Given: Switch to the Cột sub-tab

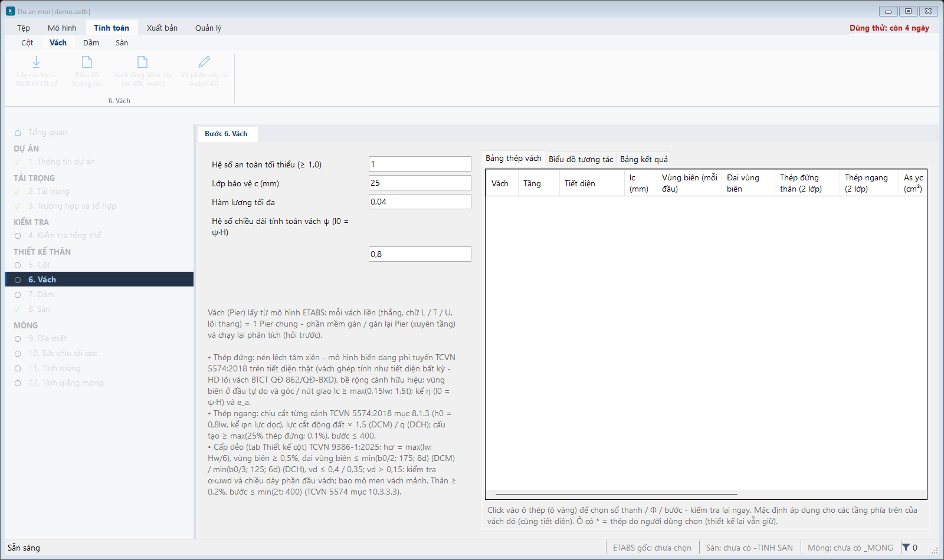Looking at the screenshot, I should click(x=27, y=42).
